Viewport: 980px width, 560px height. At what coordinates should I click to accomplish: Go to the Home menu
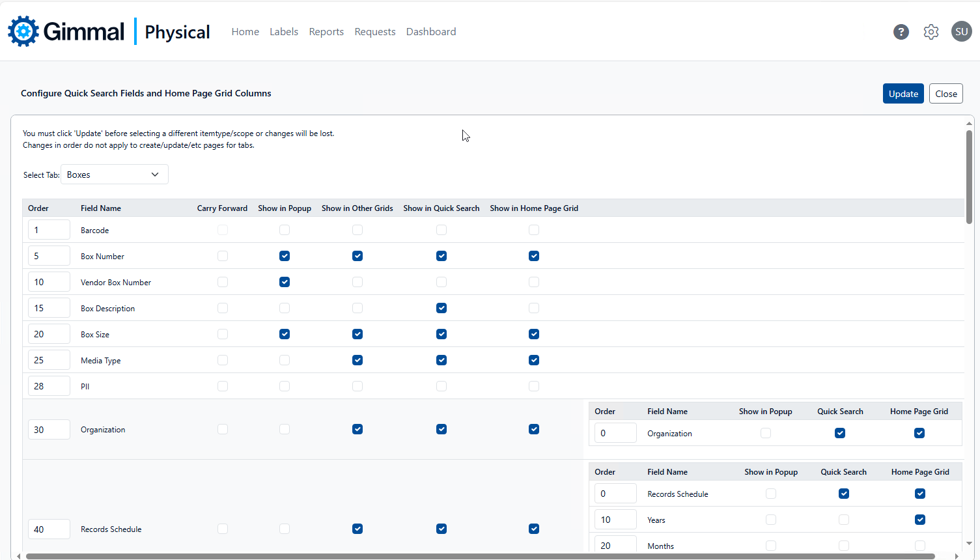click(x=245, y=31)
